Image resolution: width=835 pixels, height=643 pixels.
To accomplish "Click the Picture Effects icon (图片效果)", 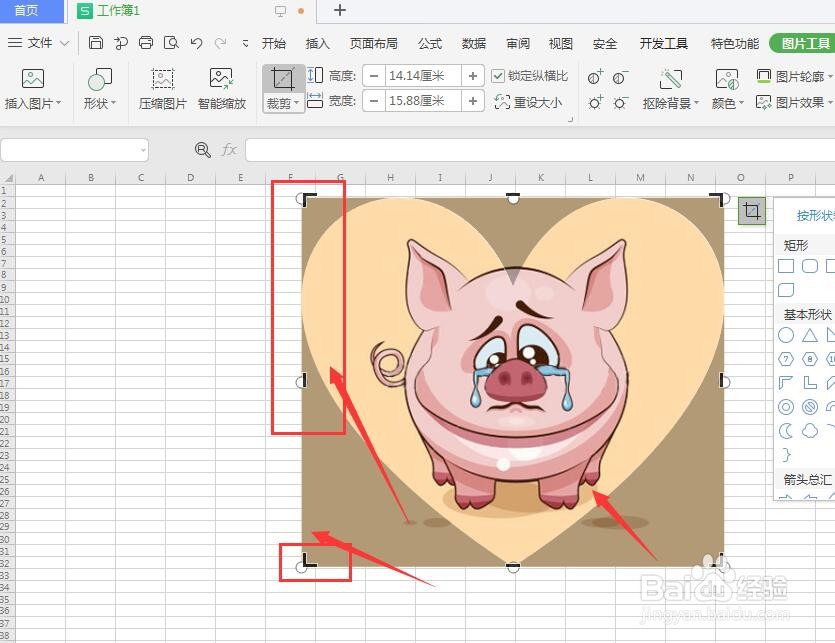I will click(x=795, y=101).
